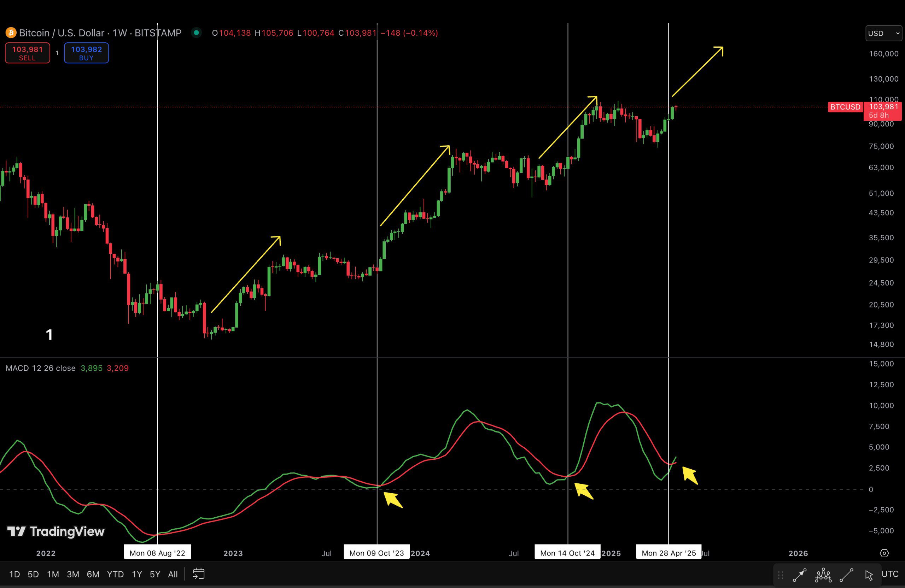Viewport: 905px width, 588px height.
Task: Click the Mon 14 Oct '24 date marker
Action: 567,553
